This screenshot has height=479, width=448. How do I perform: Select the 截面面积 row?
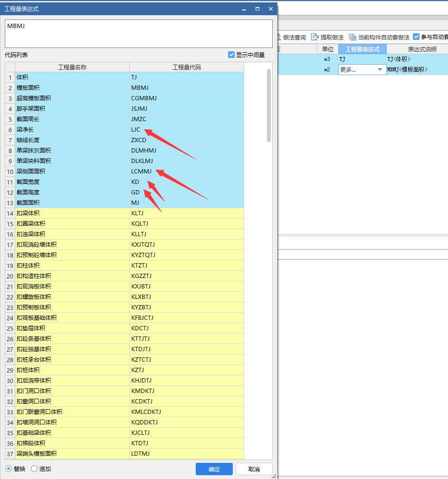(x=130, y=202)
